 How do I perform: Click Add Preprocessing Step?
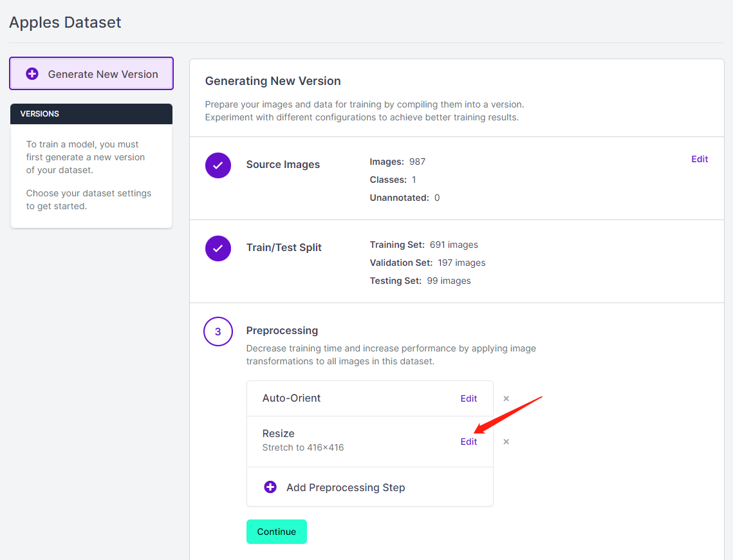pyautogui.click(x=370, y=487)
